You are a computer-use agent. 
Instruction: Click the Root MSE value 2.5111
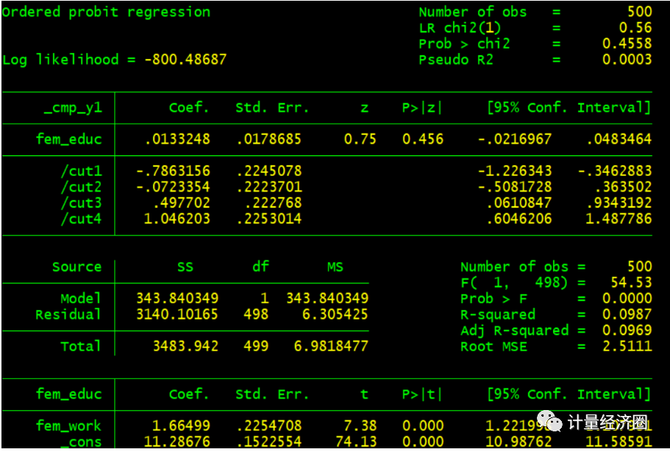627,346
